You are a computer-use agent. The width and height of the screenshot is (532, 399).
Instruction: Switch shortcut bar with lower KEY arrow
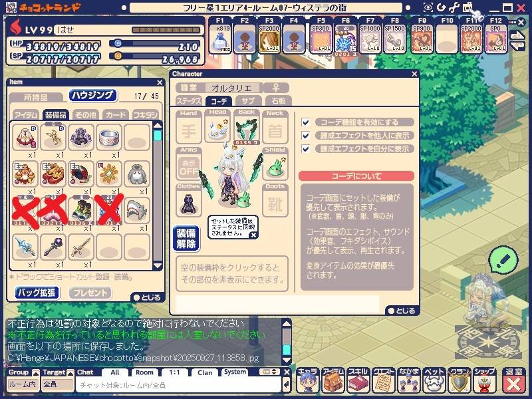(517, 45)
